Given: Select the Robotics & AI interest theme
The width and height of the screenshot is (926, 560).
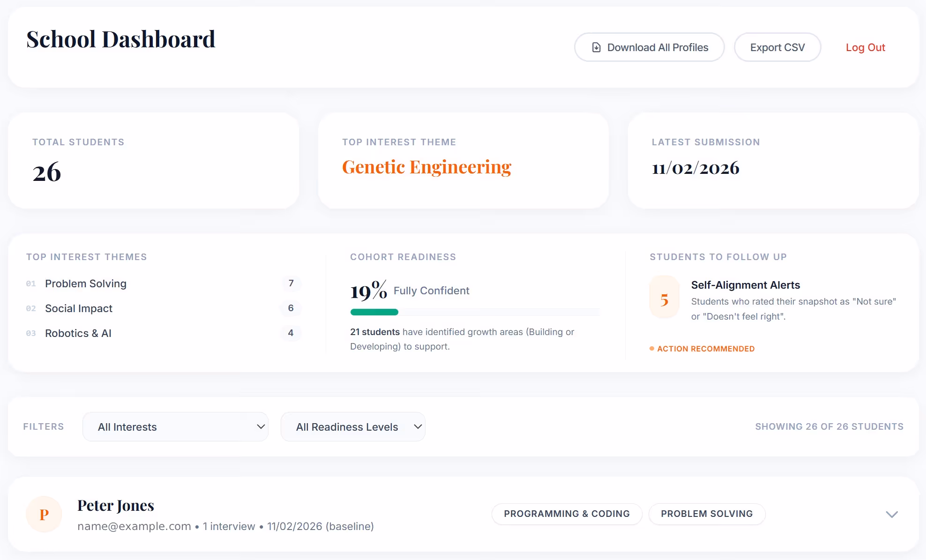Looking at the screenshot, I should 78,333.
